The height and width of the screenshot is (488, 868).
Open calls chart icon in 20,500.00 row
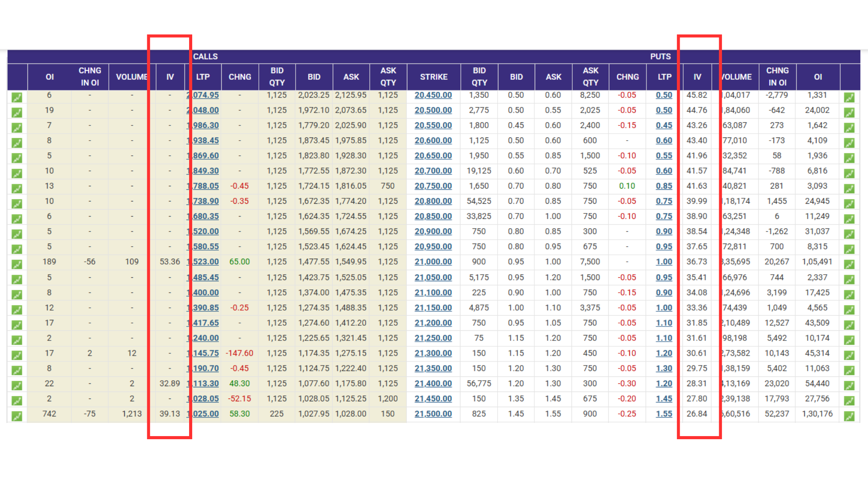17,113
